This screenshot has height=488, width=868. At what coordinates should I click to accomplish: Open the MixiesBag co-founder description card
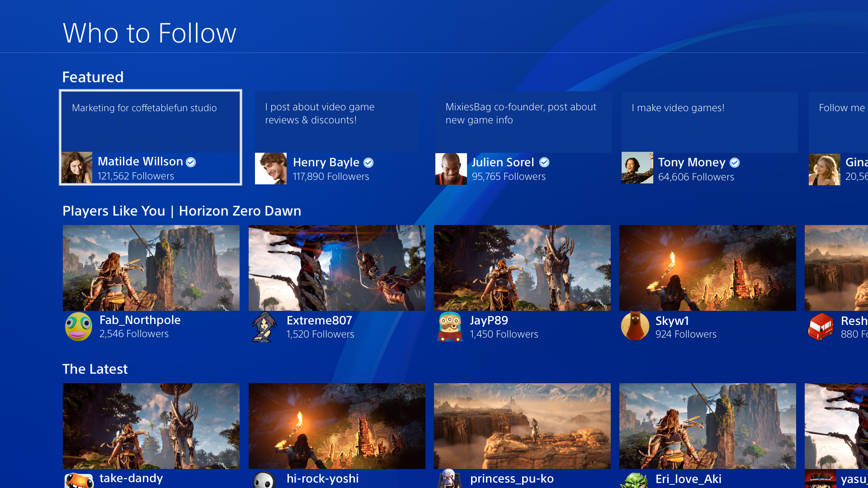point(523,122)
